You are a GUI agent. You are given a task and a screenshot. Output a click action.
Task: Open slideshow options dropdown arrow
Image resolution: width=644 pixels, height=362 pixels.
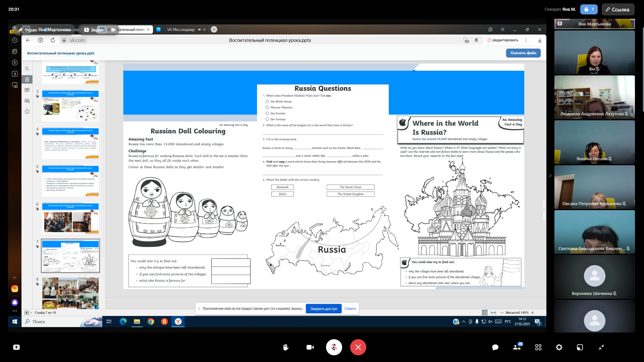pyautogui.click(x=31, y=313)
